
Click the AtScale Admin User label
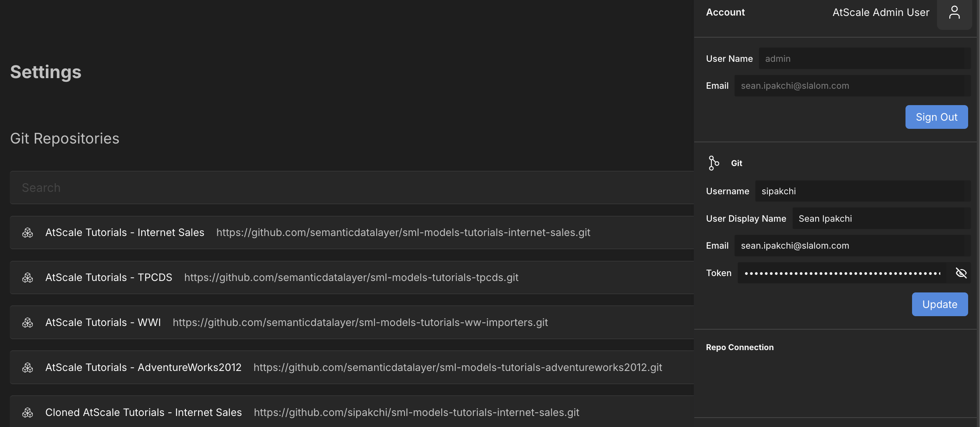881,13
